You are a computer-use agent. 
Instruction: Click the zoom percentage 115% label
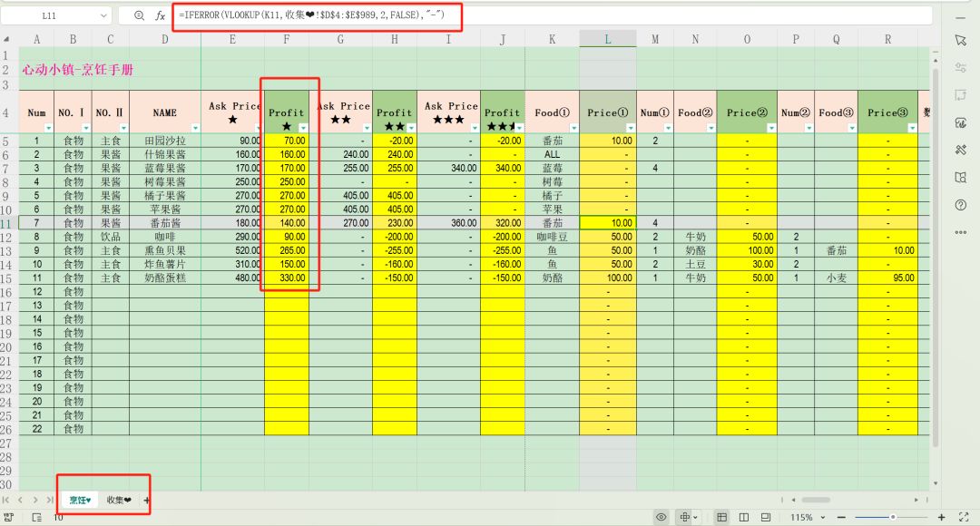click(801, 517)
